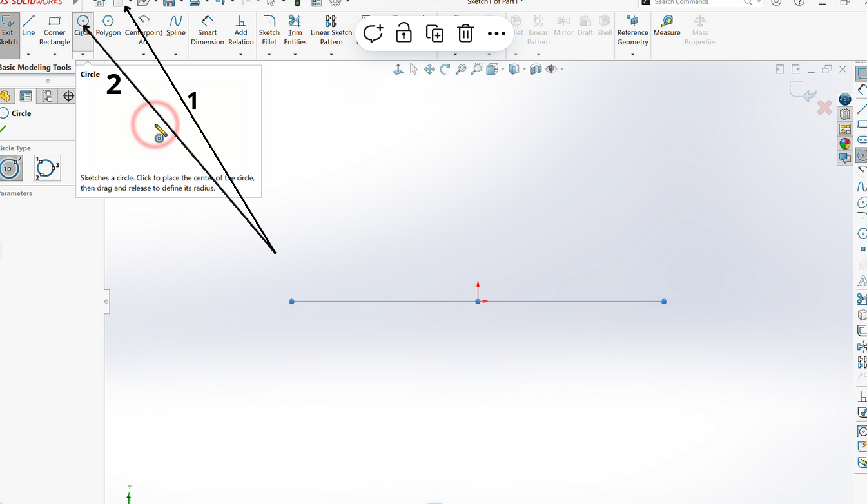Select the Polygon sketch tool
Image resolution: width=867 pixels, height=504 pixels.
point(108,27)
